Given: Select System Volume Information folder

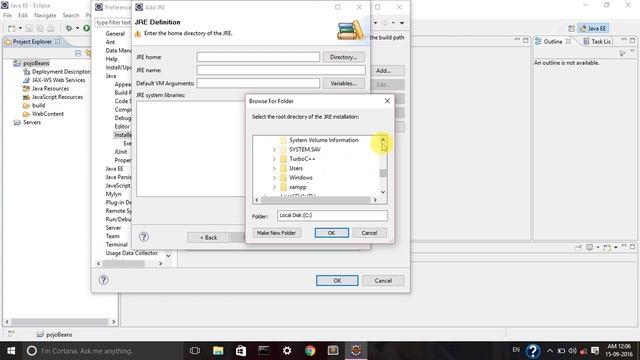Looking at the screenshot, I should tap(324, 140).
